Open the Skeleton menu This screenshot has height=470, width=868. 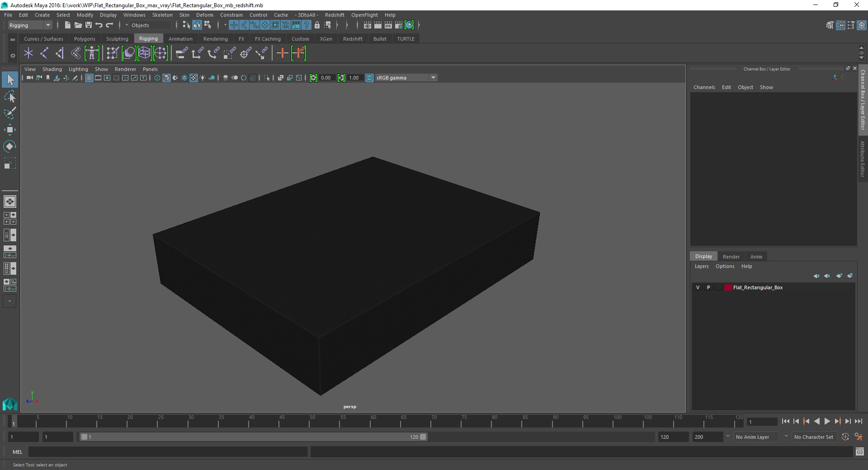(x=162, y=15)
